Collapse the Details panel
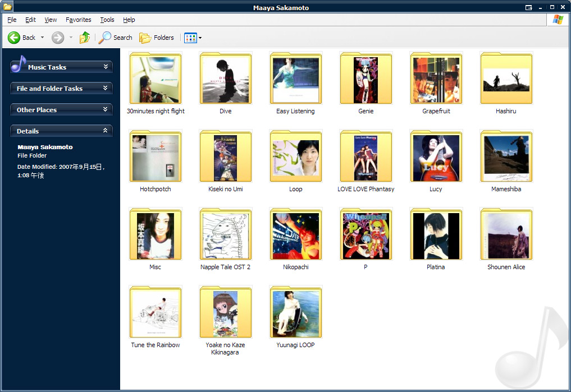 105,131
